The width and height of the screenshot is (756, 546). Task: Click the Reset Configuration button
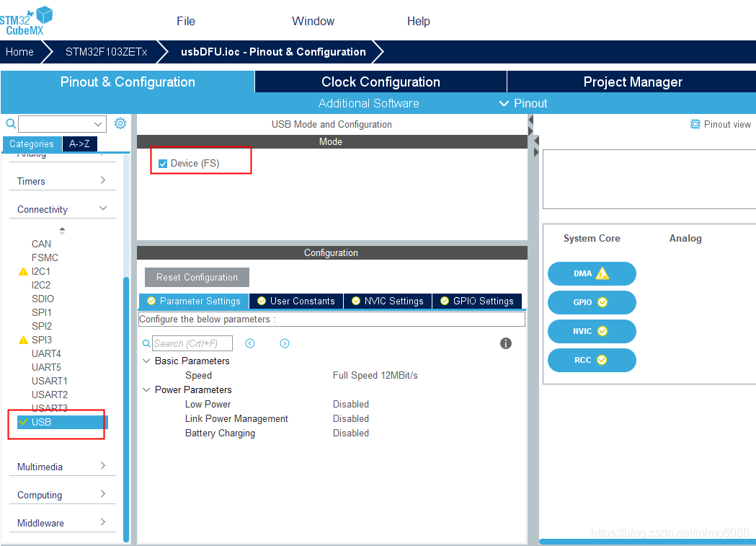(x=197, y=278)
